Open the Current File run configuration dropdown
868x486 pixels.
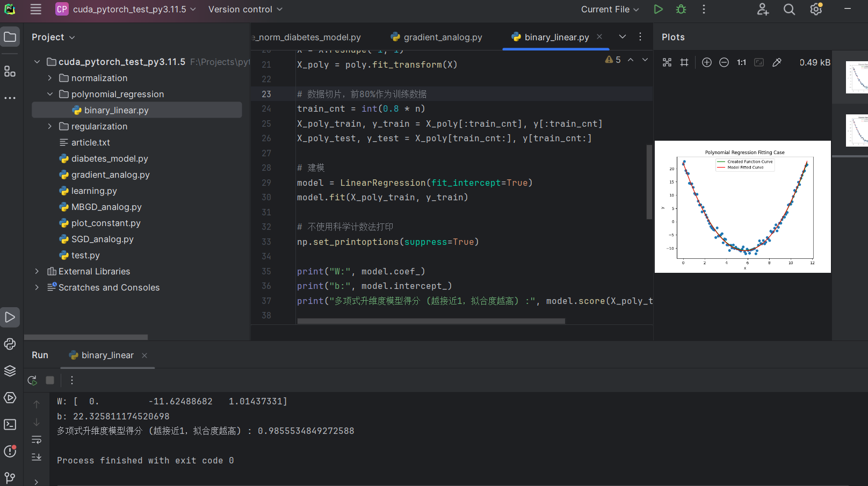coord(610,9)
